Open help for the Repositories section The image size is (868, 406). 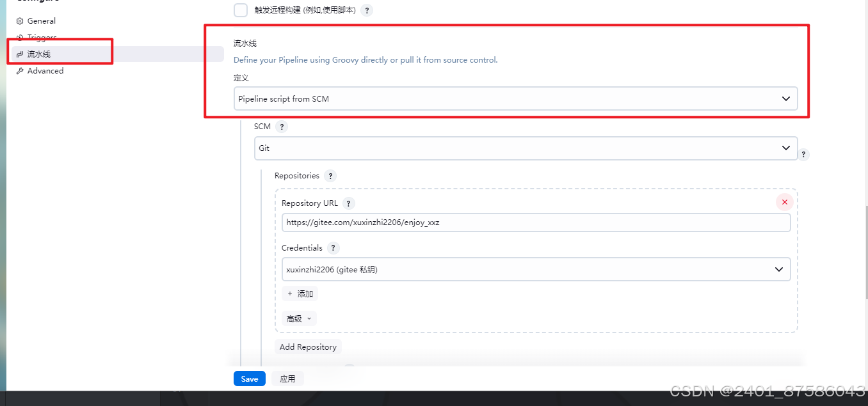pos(330,176)
